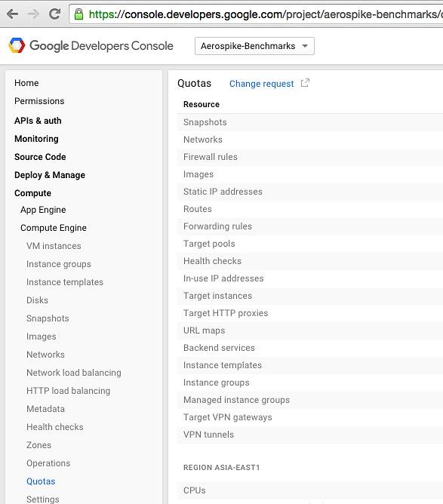Expand the APIs & auth section
Image resolution: width=443 pixels, height=504 pixels.
tap(38, 121)
